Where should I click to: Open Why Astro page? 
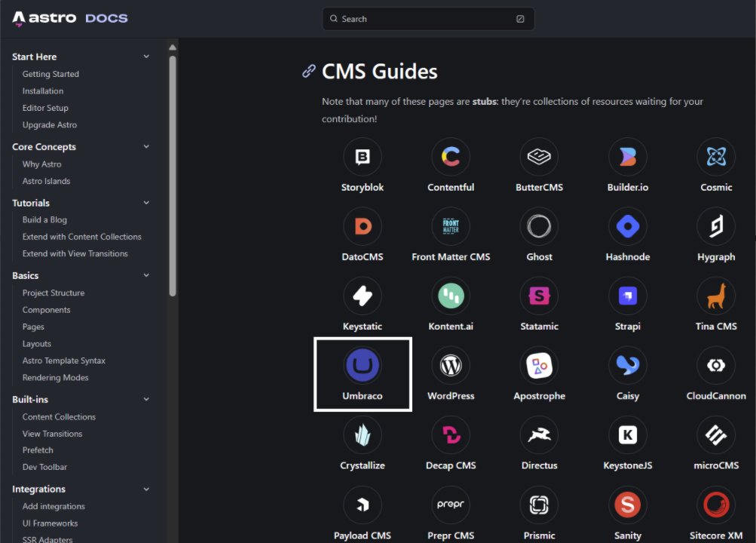[x=42, y=164]
